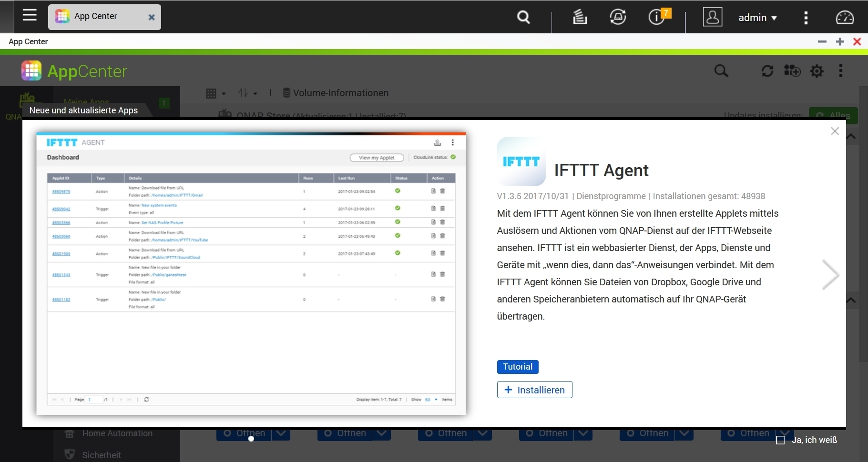This screenshot has width=868, height=462.
Task: View the IFTTT Agent dashboard screenshot
Action: pyautogui.click(x=251, y=273)
